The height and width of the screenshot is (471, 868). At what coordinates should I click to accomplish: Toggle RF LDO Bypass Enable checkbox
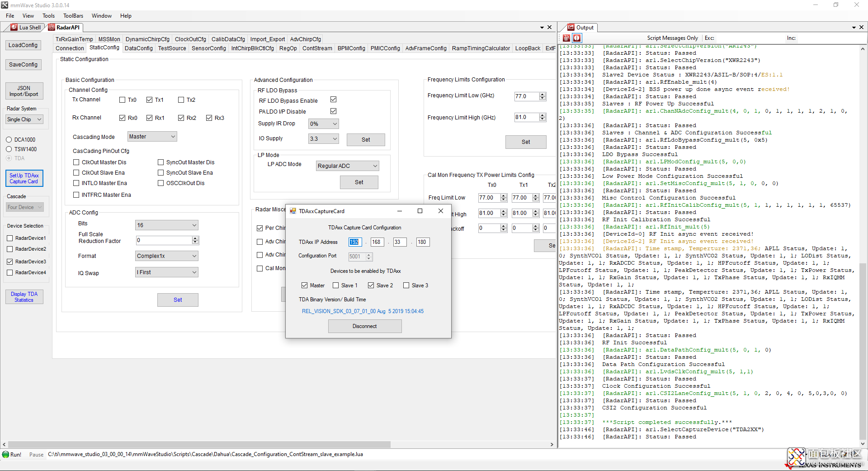tap(333, 100)
